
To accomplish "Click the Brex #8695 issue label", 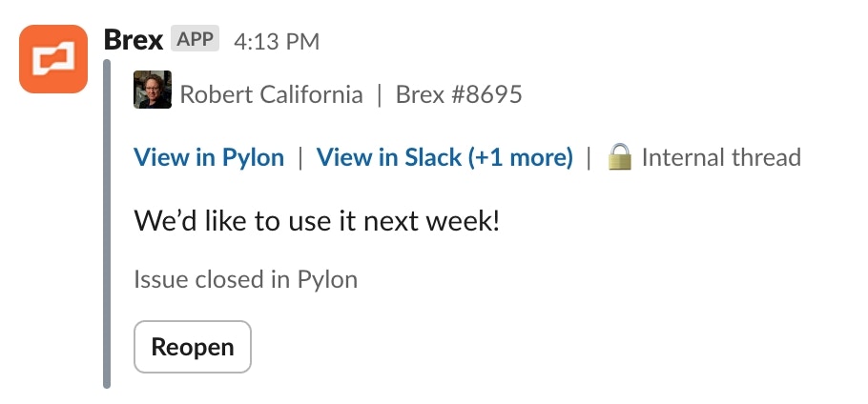I will (x=459, y=94).
